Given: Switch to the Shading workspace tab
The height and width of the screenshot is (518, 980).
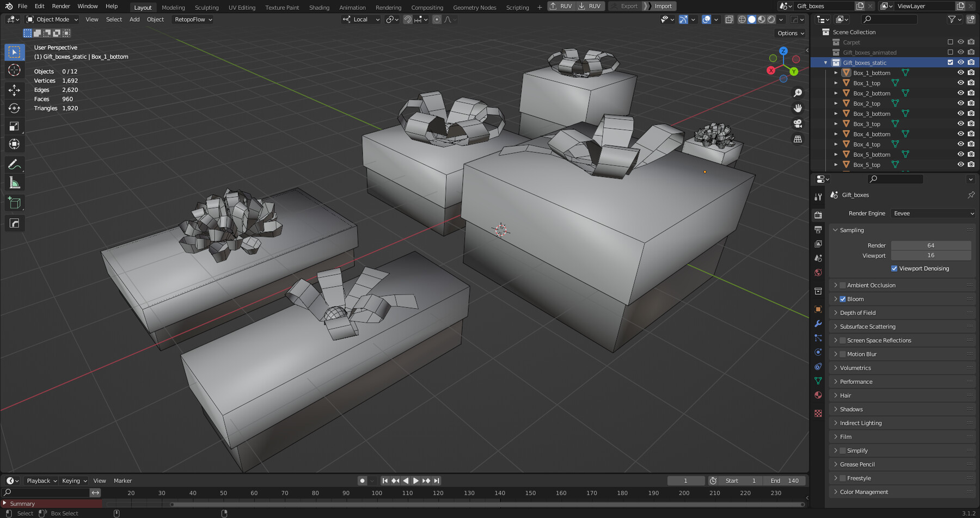Looking at the screenshot, I should point(319,7).
